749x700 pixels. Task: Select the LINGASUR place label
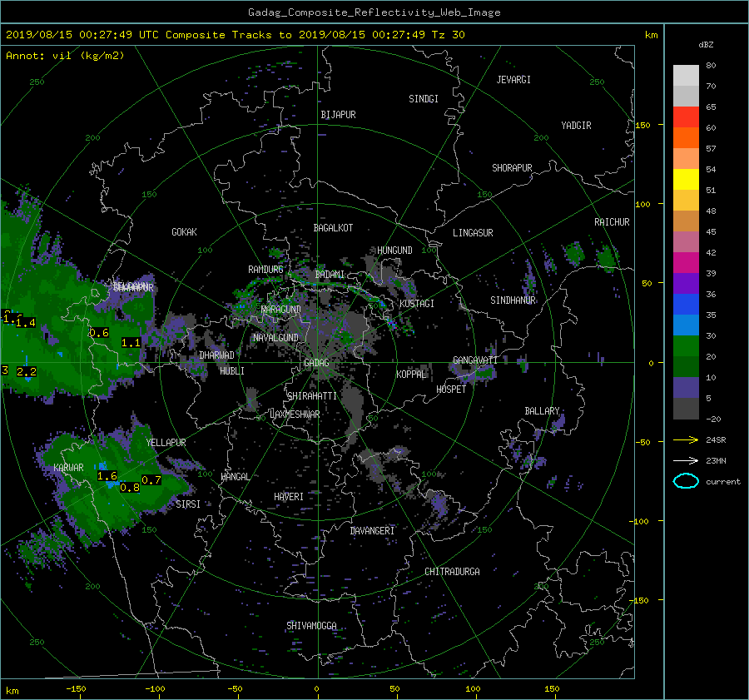[473, 233]
